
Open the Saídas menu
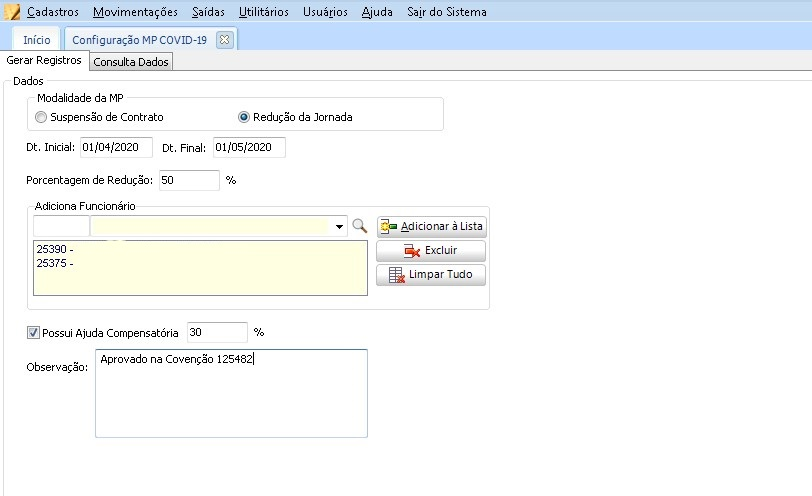(208, 12)
